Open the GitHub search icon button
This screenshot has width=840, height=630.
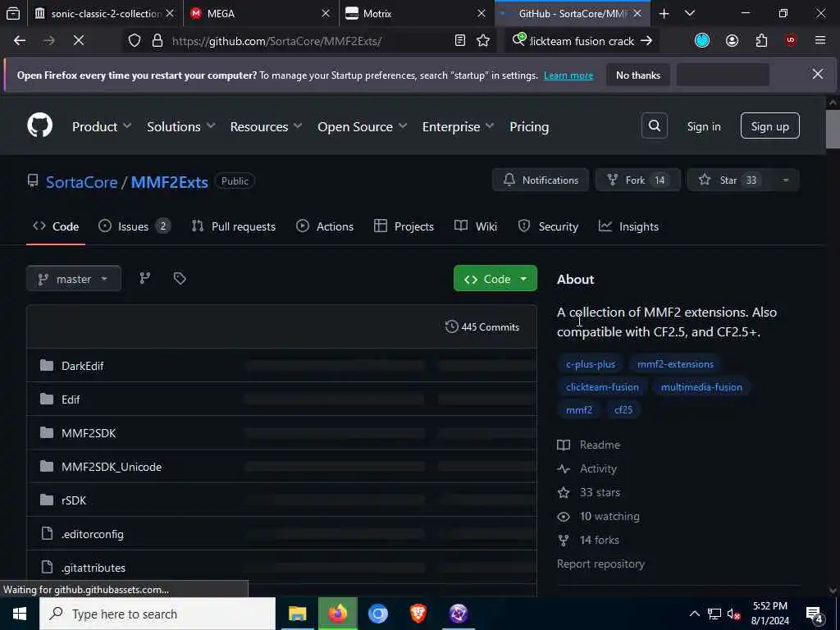pyautogui.click(x=654, y=126)
